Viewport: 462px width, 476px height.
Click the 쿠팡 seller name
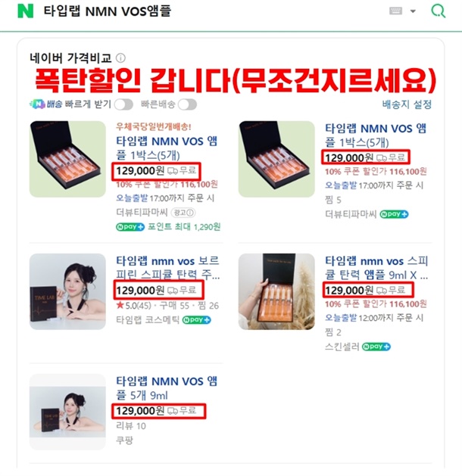pyautogui.click(x=124, y=440)
